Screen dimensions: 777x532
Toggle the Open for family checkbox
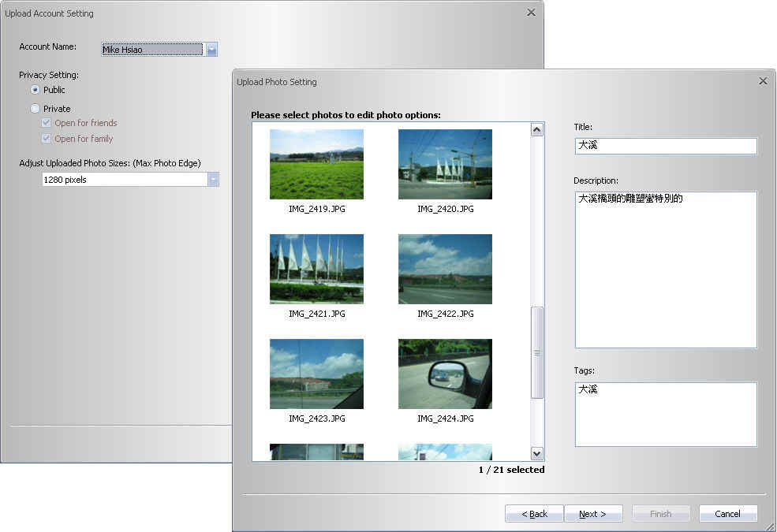click(x=47, y=139)
